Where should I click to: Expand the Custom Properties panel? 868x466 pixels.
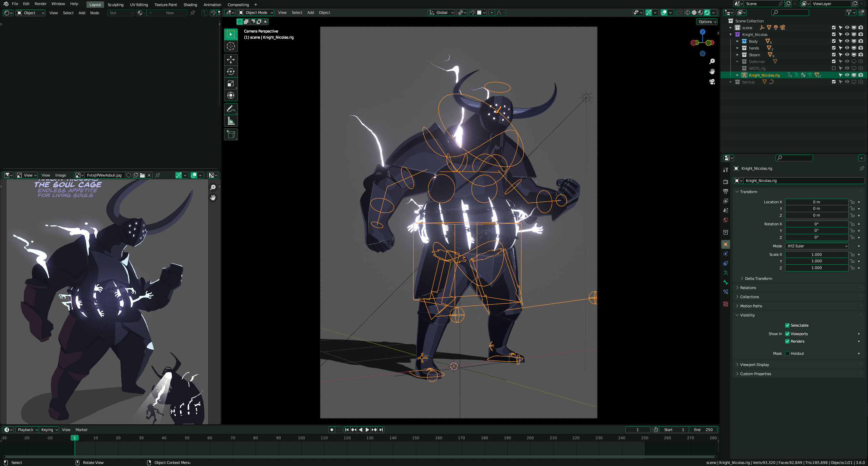755,374
